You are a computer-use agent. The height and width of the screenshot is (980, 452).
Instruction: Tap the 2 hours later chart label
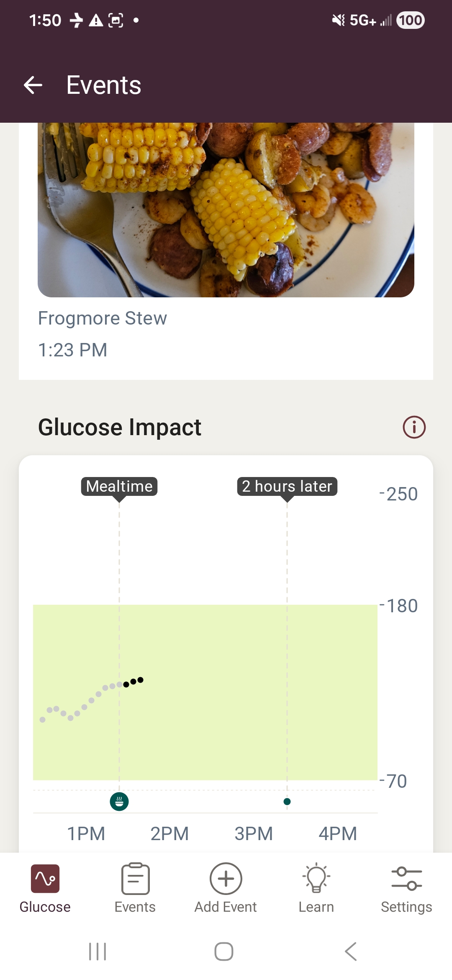pos(287,487)
